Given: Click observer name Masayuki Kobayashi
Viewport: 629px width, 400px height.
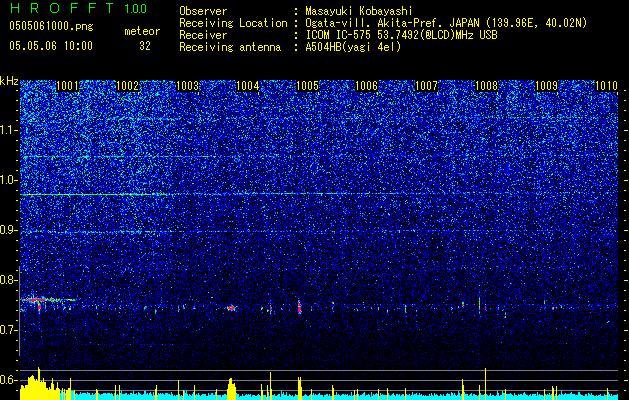Looking at the screenshot, I should [x=358, y=11].
